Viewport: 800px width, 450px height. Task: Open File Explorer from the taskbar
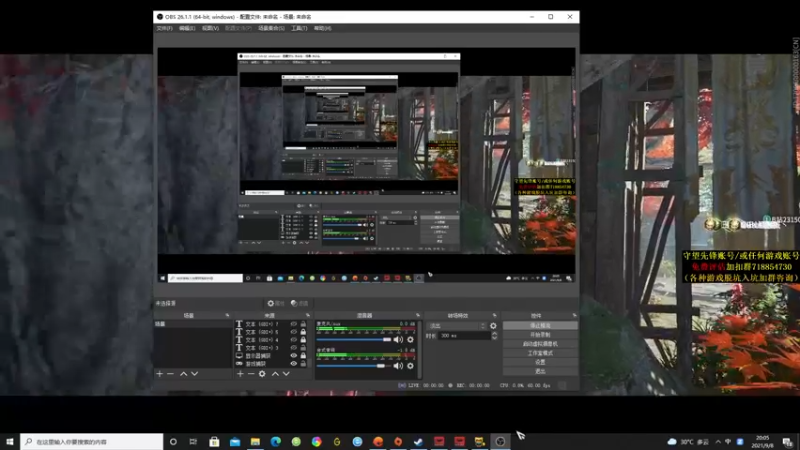point(255,442)
